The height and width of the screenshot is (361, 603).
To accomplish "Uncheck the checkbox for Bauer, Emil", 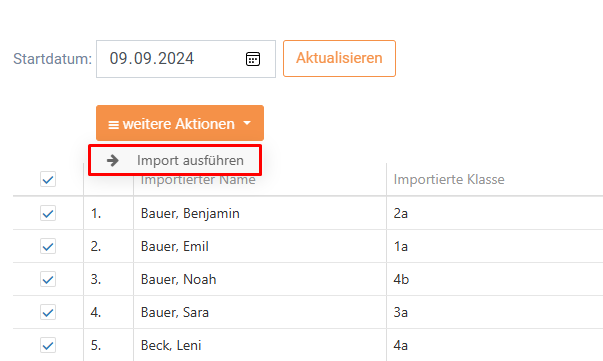I will [48, 246].
